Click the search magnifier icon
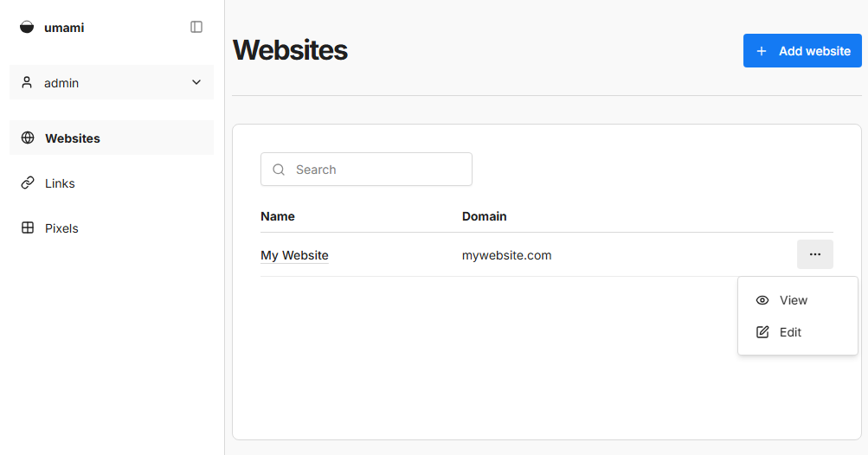 (279, 170)
